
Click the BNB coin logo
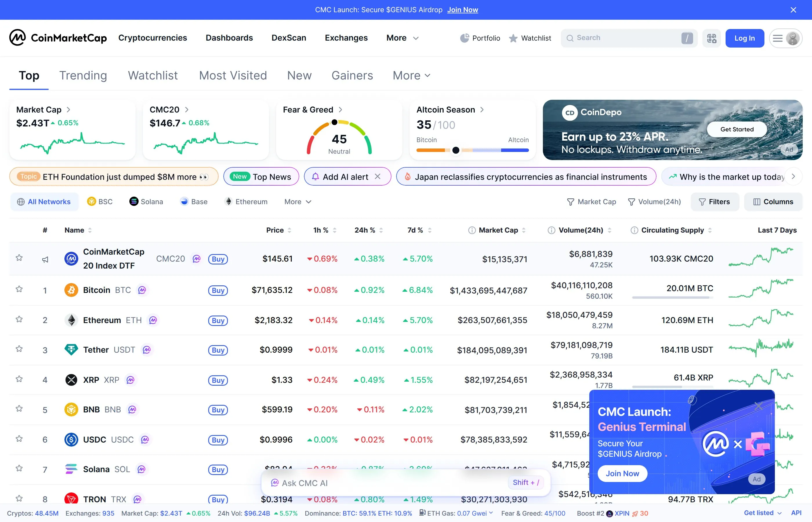click(71, 409)
